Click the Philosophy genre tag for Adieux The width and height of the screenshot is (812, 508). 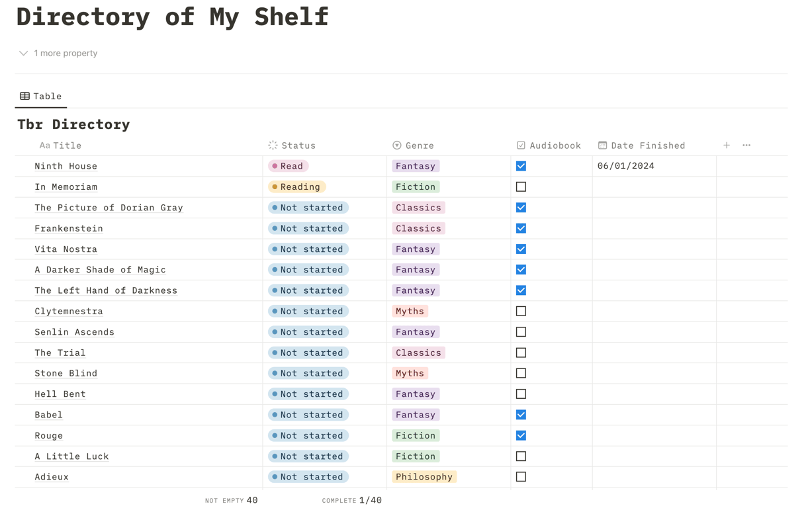(x=424, y=477)
